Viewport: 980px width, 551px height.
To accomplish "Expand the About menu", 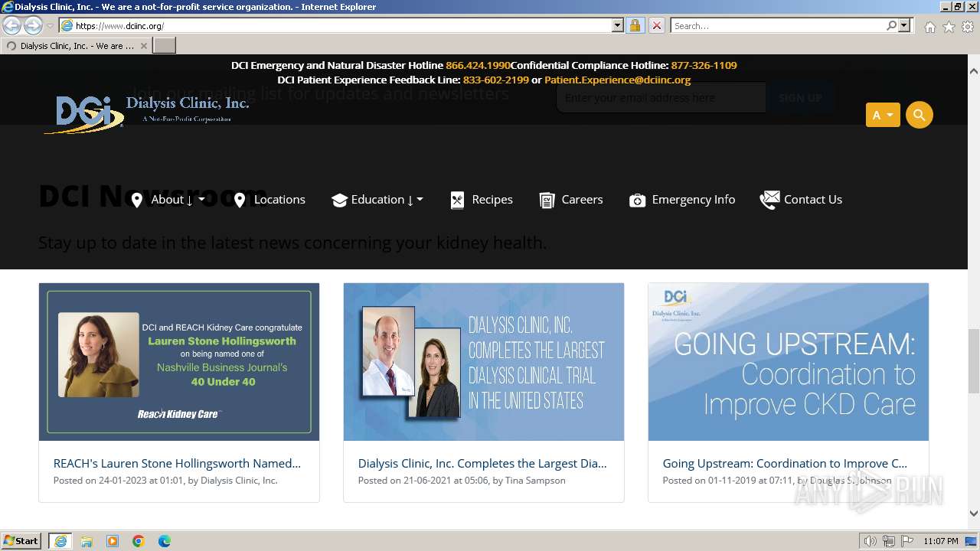I will coord(178,200).
